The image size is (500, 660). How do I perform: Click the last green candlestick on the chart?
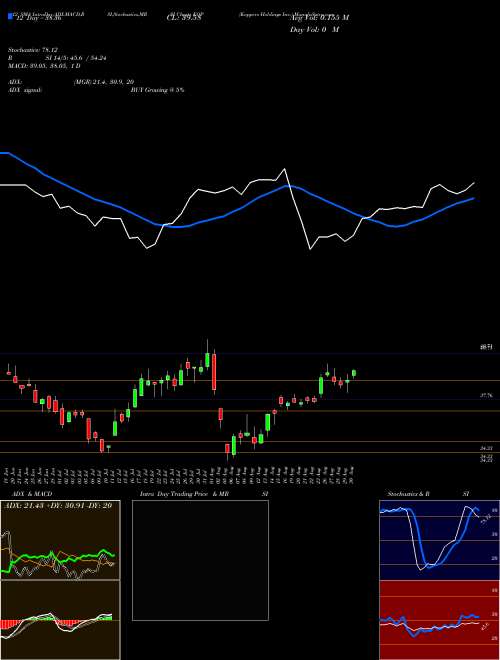pos(354,373)
